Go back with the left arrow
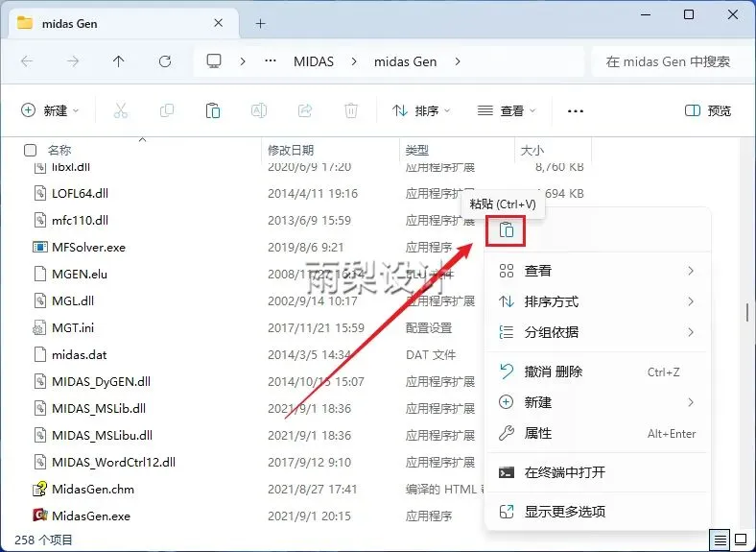 tap(27, 61)
